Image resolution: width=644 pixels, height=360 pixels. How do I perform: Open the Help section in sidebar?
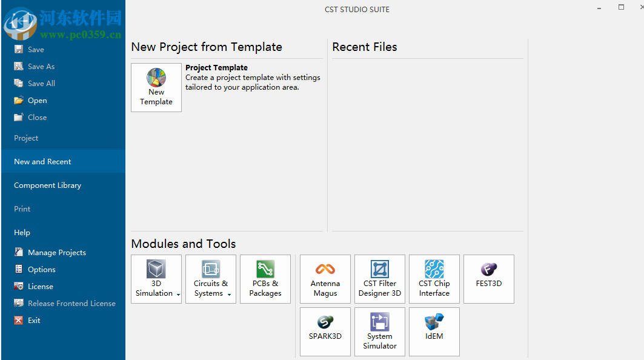pyautogui.click(x=22, y=233)
